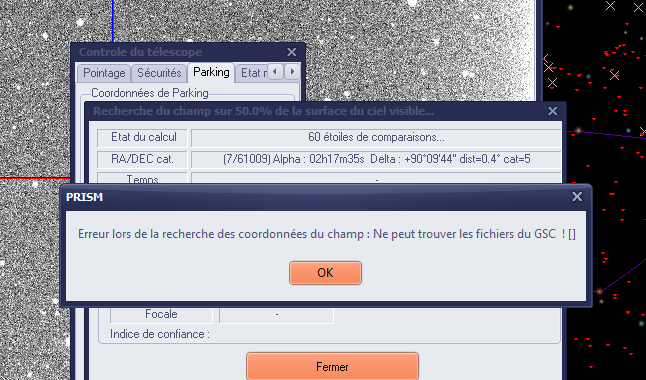
Task: Select the Parking tab
Action: click(x=211, y=72)
